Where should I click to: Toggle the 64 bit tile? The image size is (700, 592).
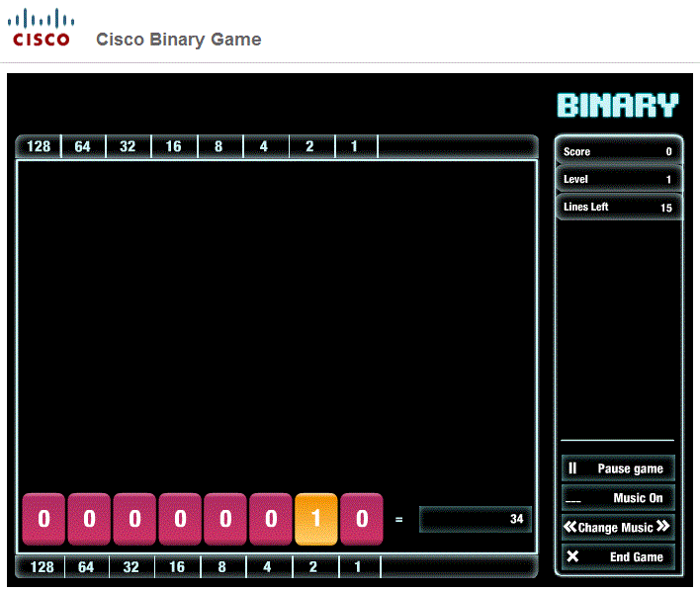pyautogui.click(x=89, y=519)
